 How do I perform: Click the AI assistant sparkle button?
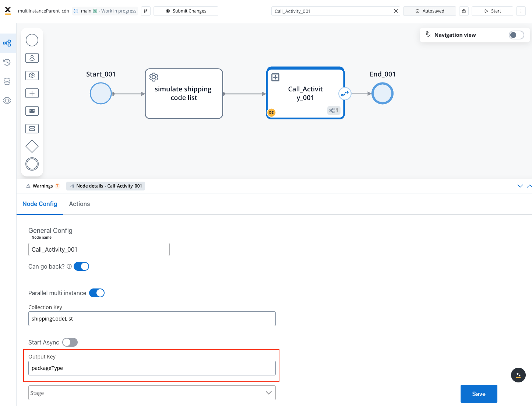pos(518,375)
